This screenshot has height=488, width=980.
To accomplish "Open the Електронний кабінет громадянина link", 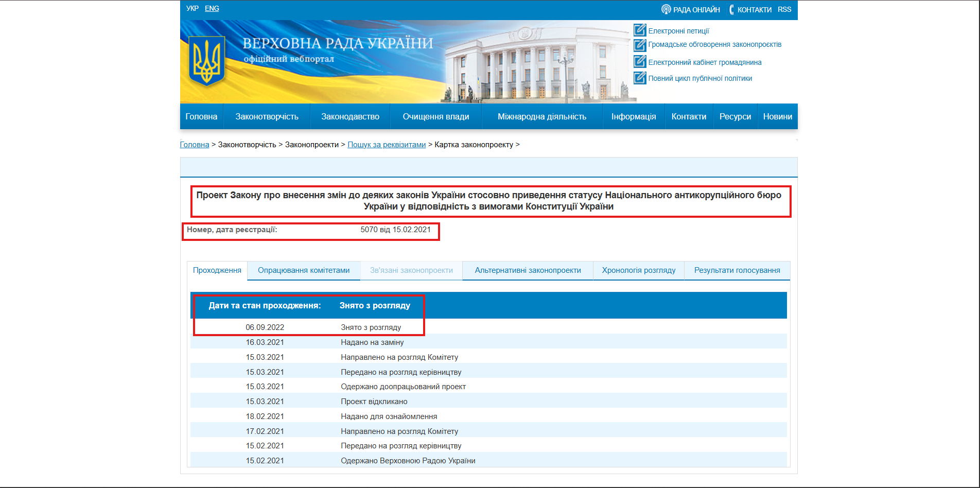I will tap(705, 62).
